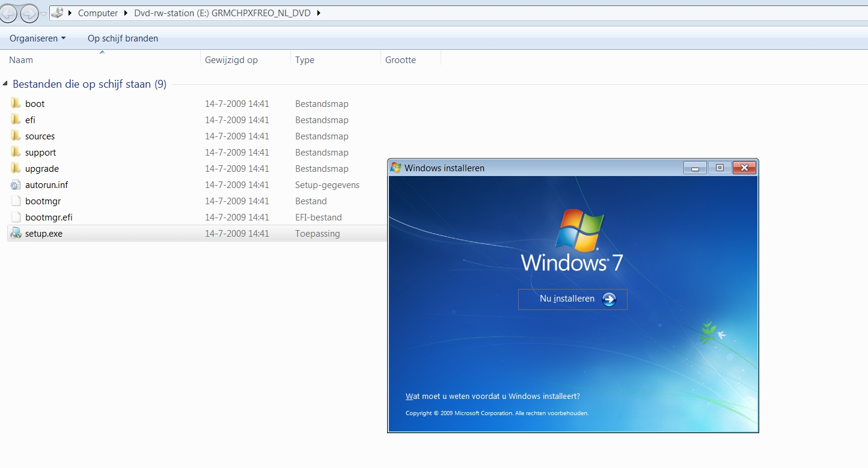
Task: Select the setup.exe application icon
Action: (x=16, y=233)
